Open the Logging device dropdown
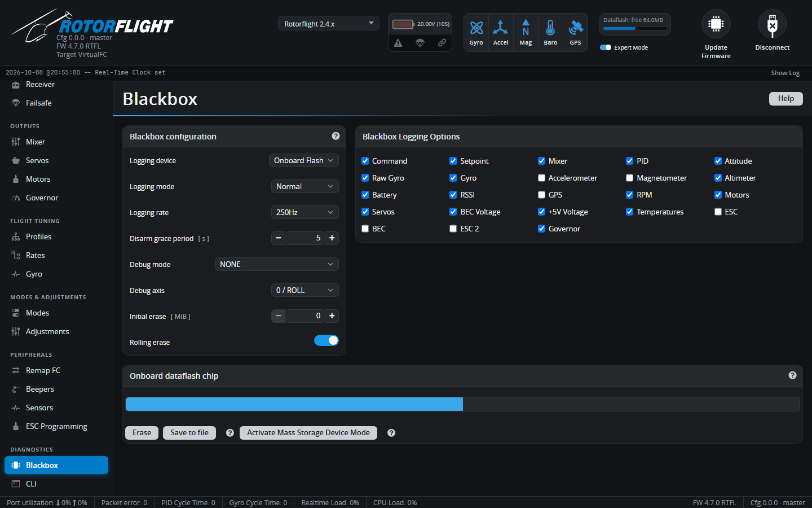The width and height of the screenshot is (812, 508). pos(304,160)
